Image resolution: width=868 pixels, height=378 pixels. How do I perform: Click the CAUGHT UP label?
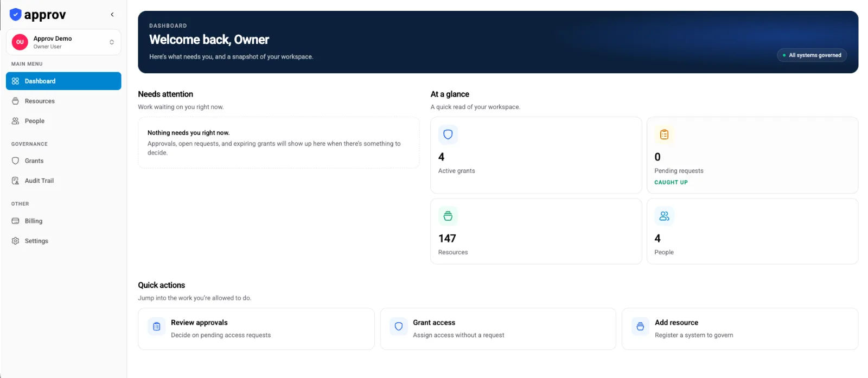pos(671,183)
